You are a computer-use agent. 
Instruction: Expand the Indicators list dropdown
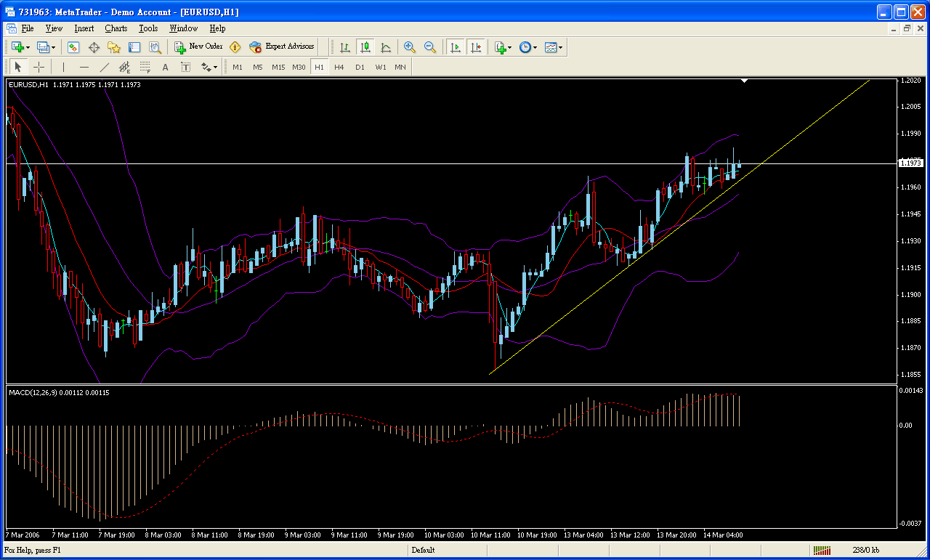coord(509,47)
